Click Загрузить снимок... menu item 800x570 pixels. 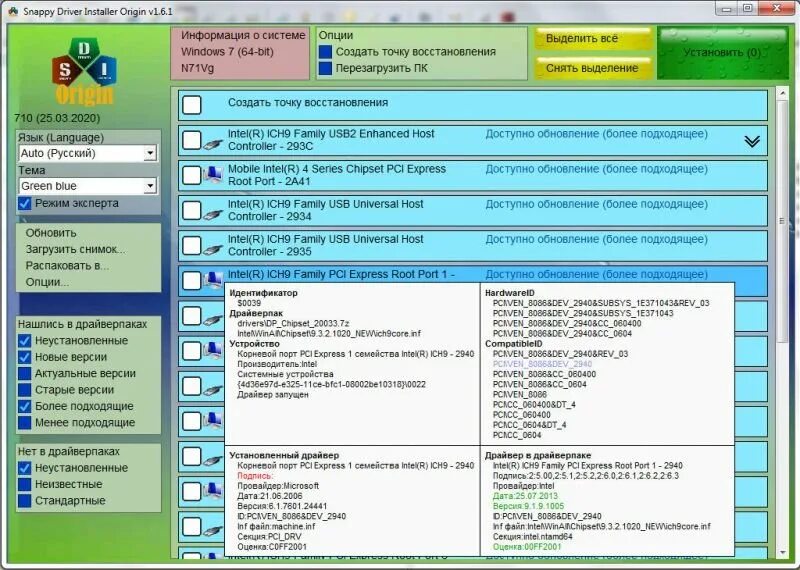[x=75, y=249]
